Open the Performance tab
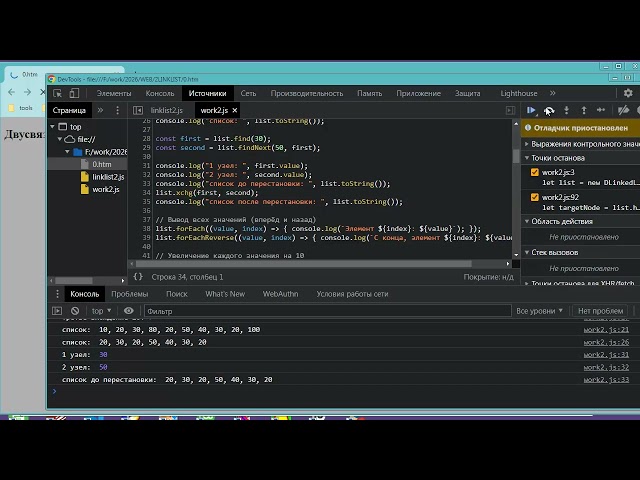The image size is (640, 480). click(x=307, y=93)
